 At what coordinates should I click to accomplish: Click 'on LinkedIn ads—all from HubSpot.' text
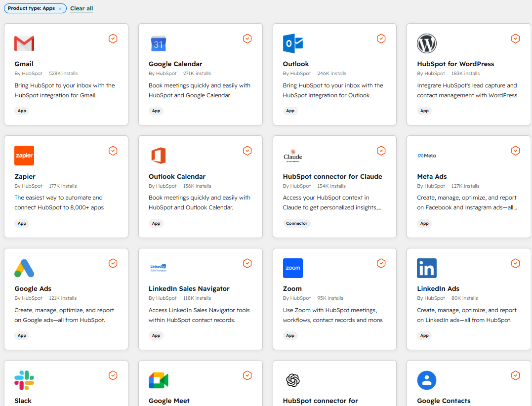pyautogui.click(x=464, y=320)
